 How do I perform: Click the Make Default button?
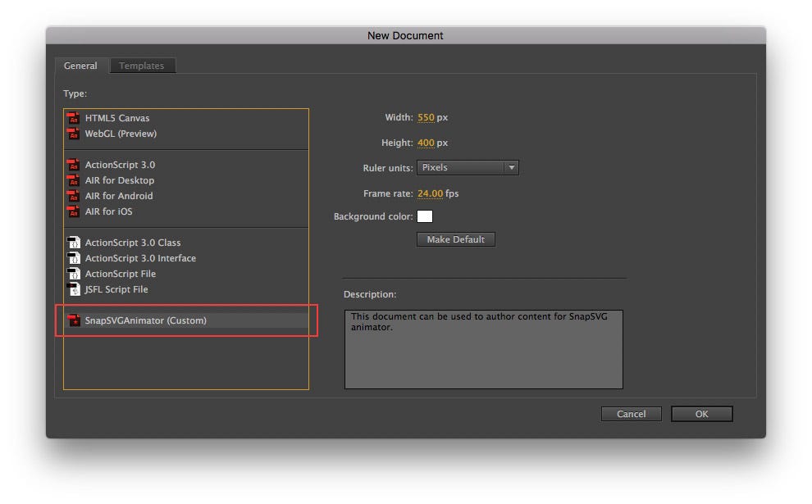tap(456, 239)
